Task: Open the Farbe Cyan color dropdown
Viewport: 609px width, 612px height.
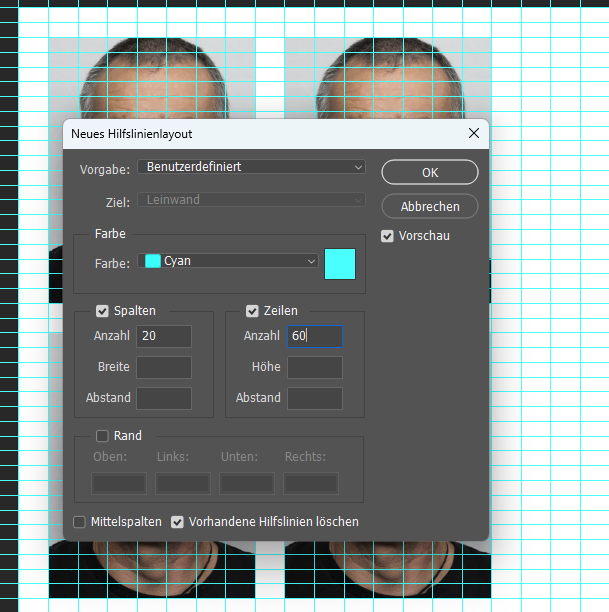Action: pyautogui.click(x=228, y=261)
